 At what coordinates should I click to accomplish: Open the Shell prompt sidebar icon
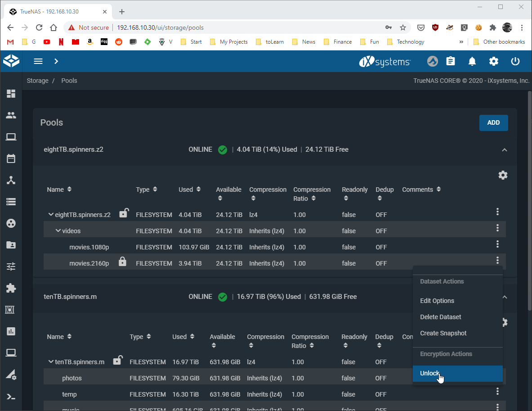[x=11, y=397]
